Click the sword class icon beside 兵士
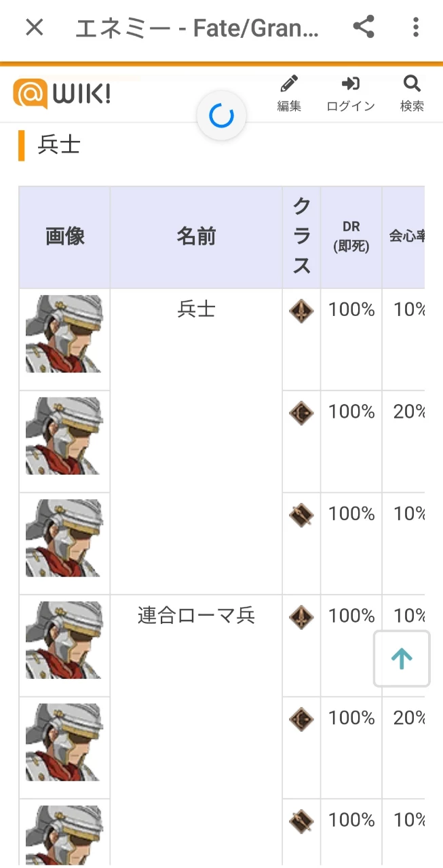This screenshot has height=868, width=443. [x=301, y=311]
